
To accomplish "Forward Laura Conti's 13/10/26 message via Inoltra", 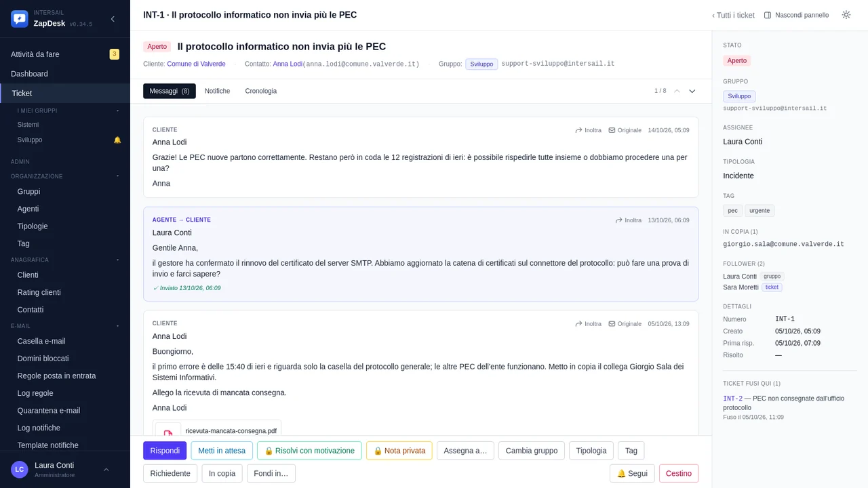I will 628,220.
